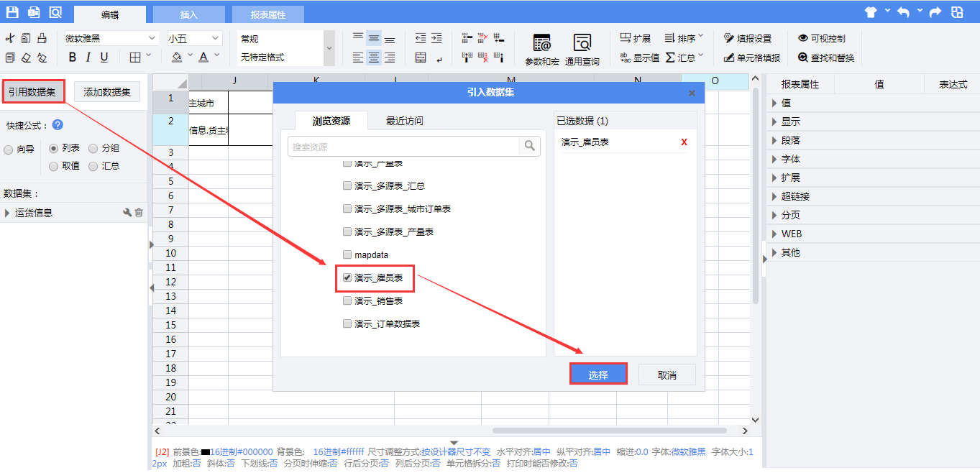Viewport: 980px width, 473px height.
Task: Click the wrench icon beside 运货信息
Action: [x=127, y=213]
